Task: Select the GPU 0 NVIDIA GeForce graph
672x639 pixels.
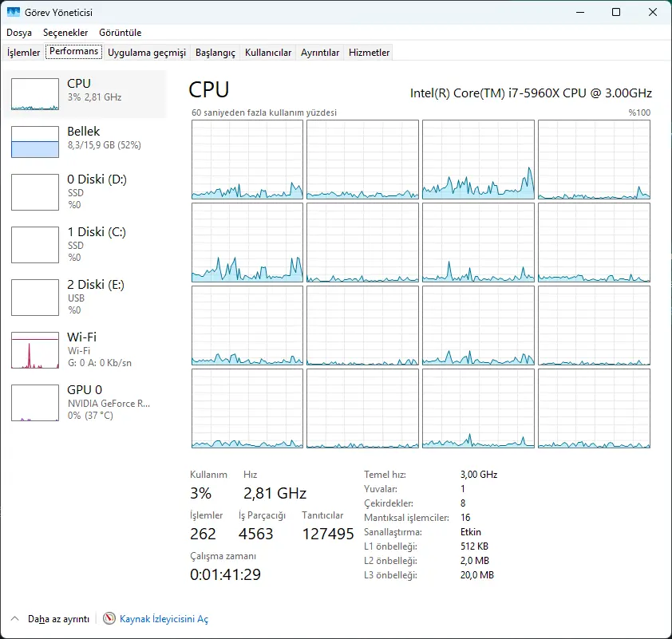Action: tap(34, 403)
